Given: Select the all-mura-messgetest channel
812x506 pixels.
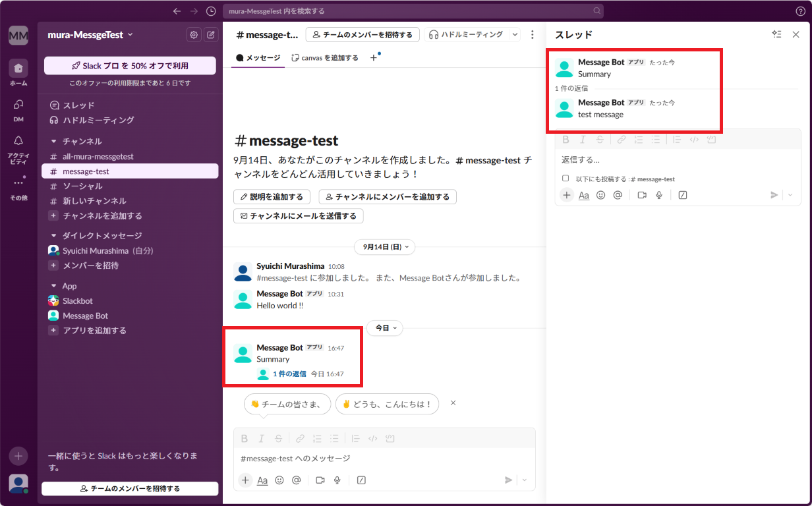Looking at the screenshot, I should [x=98, y=156].
